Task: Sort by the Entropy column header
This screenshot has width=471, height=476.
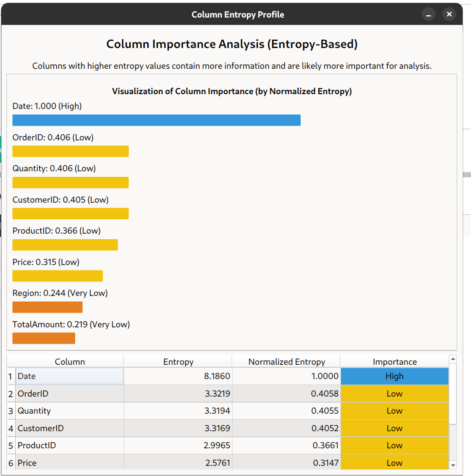Action: point(178,362)
